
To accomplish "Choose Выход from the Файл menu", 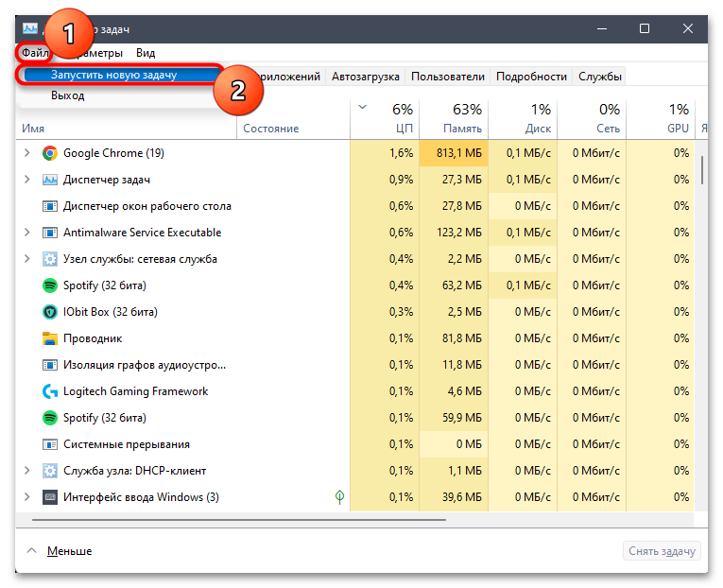I will click(x=68, y=95).
